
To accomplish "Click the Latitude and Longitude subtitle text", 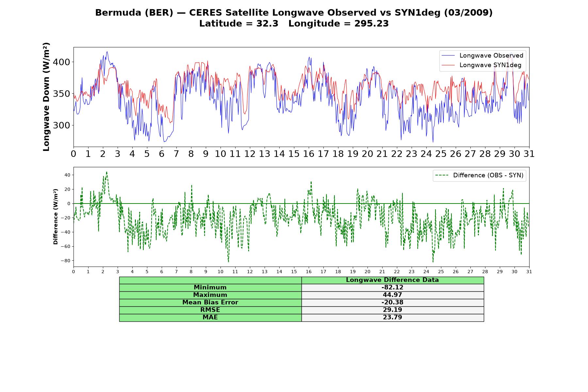I will (294, 24).
